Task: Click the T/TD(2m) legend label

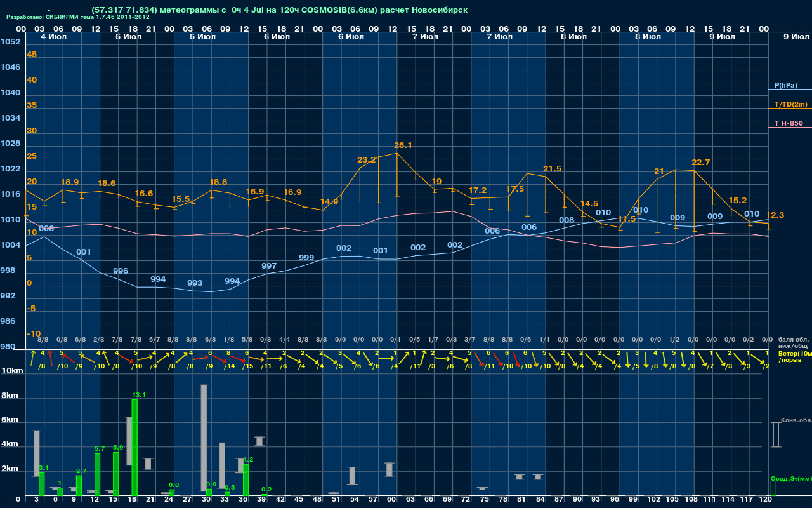Action: pyautogui.click(x=790, y=104)
